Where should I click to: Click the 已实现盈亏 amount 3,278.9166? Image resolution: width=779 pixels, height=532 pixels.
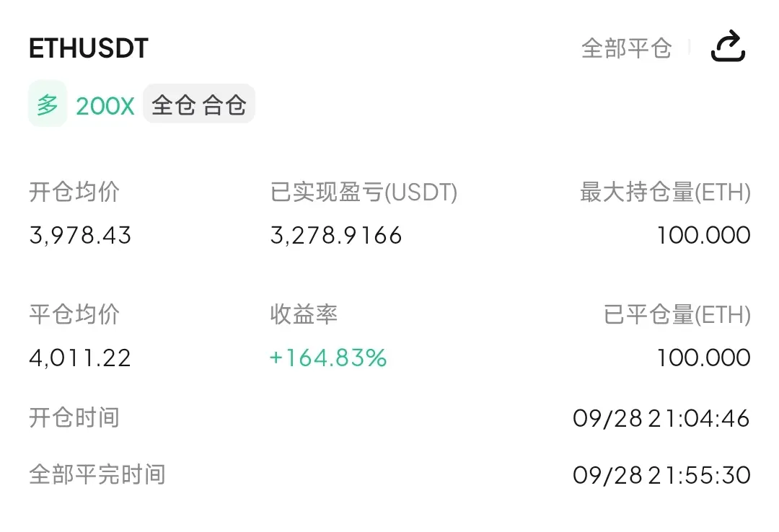coord(336,236)
